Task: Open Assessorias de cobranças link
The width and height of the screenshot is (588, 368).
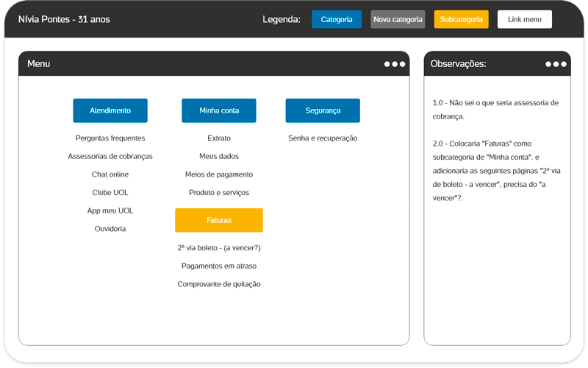Action: pos(110,156)
